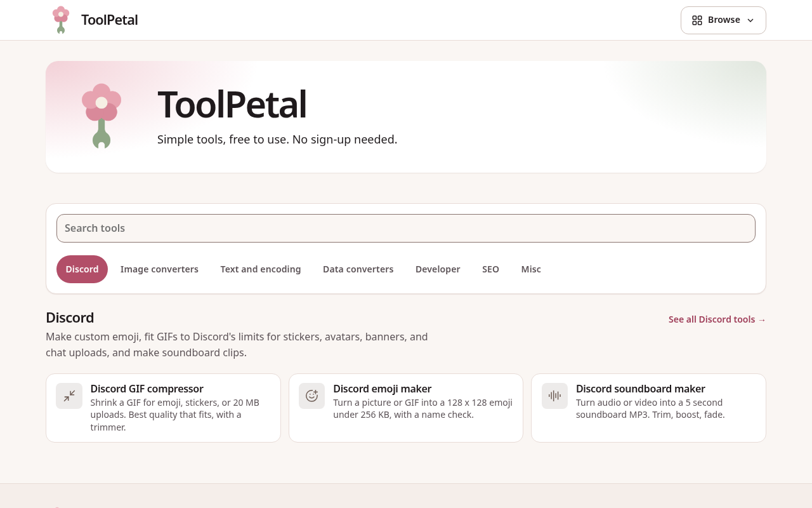
Task: Follow the See all Discord tools link
Action: pyautogui.click(x=717, y=319)
